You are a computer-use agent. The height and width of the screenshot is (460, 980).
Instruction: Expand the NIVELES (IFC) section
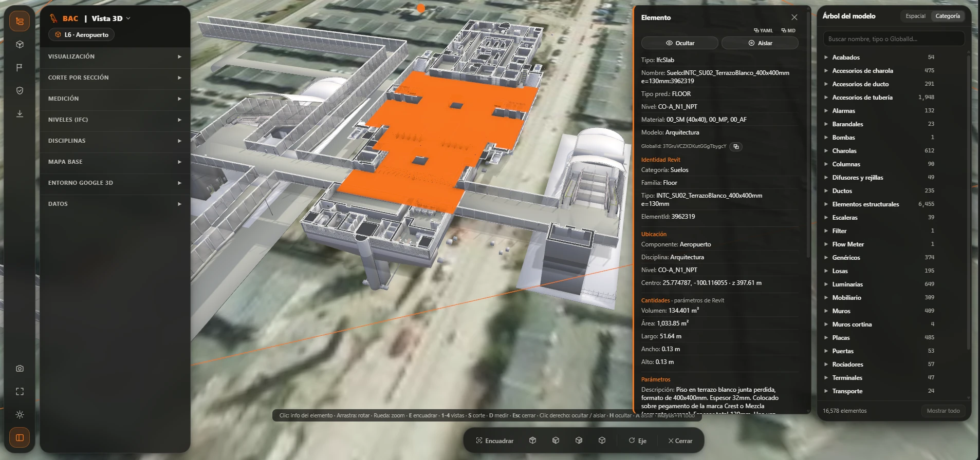[115, 120]
